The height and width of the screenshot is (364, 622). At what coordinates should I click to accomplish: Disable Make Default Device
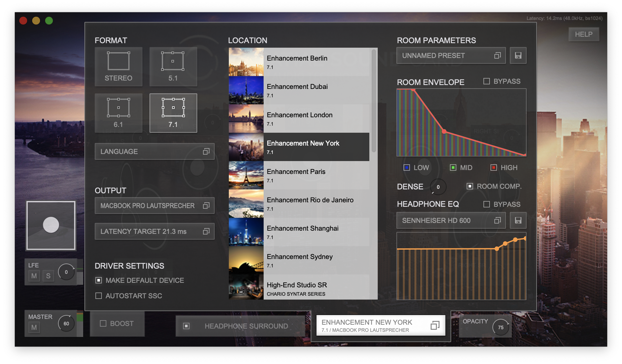point(98,280)
